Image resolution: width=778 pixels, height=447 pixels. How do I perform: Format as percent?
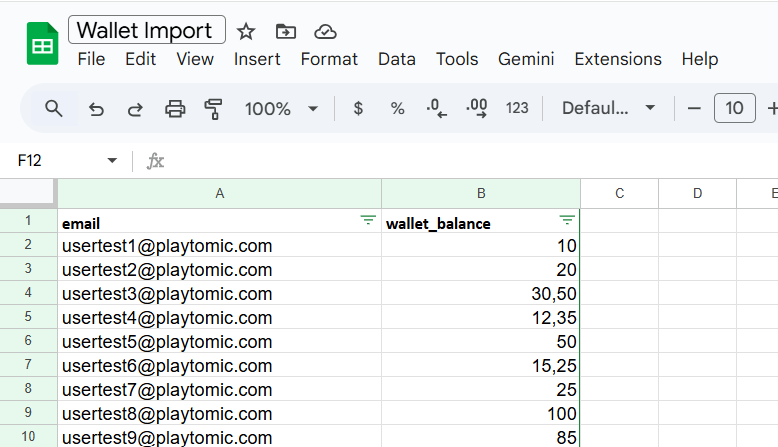click(x=397, y=108)
